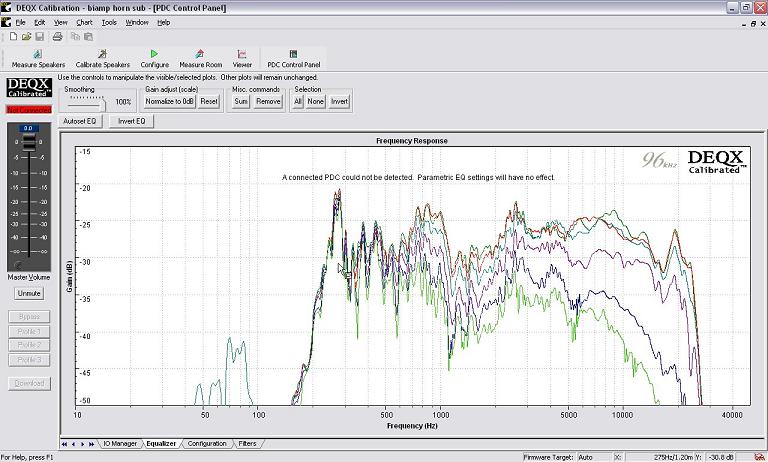Viewport: 768px width, 462px height.
Task: Step to the next sheet tab arrow
Action: click(82, 444)
